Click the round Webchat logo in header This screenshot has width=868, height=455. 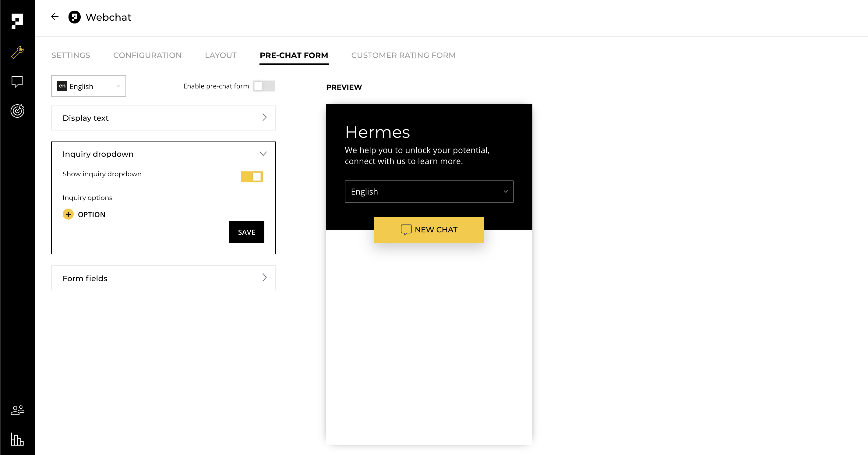[x=75, y=17]
